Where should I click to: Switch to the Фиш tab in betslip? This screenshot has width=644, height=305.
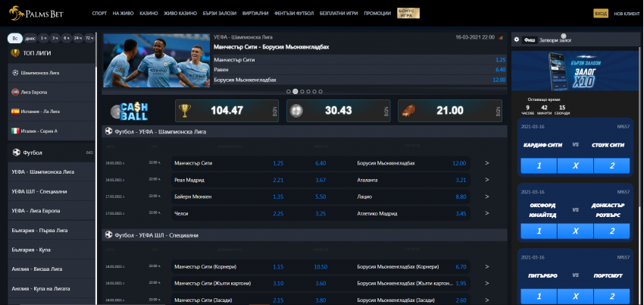tap(529, 39)
